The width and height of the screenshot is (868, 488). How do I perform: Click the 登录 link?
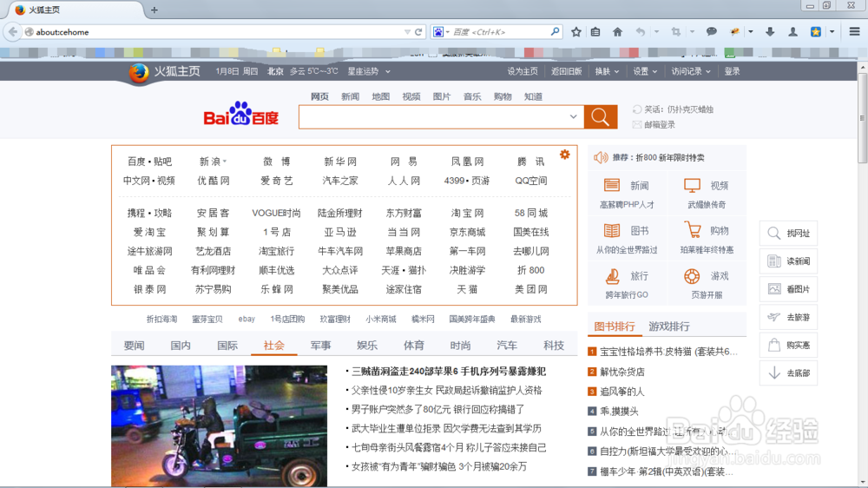[732, 71]
